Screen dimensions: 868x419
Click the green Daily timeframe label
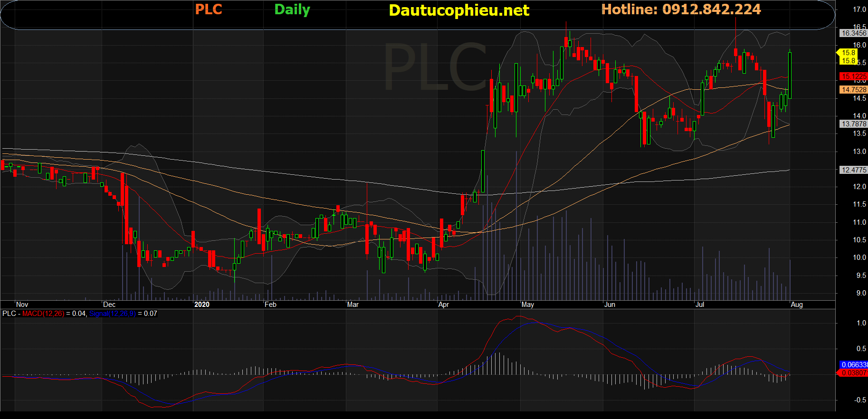coord(292,10)
